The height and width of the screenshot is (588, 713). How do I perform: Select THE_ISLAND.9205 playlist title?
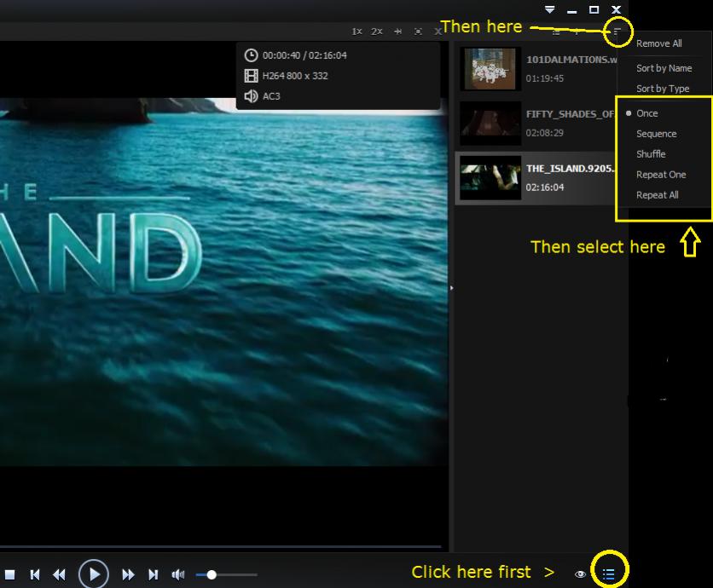pos(571,169)
